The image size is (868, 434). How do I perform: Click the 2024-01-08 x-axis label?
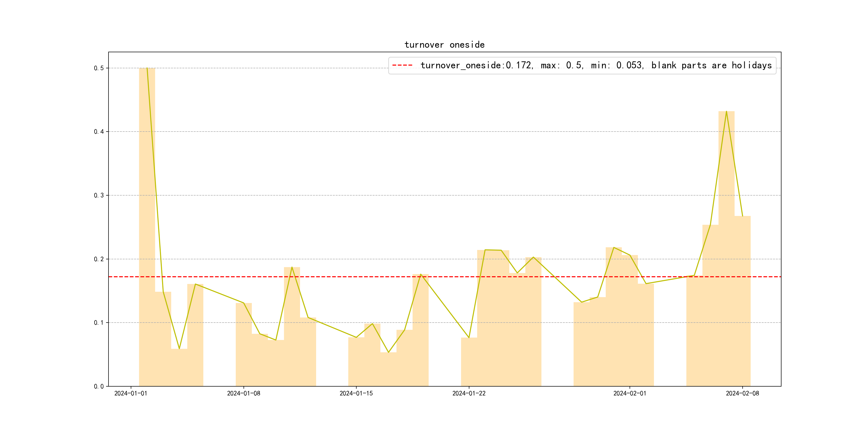point(244,394)
